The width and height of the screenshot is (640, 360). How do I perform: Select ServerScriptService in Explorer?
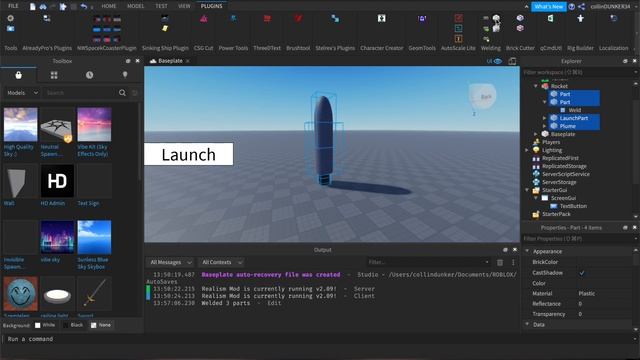566,174
